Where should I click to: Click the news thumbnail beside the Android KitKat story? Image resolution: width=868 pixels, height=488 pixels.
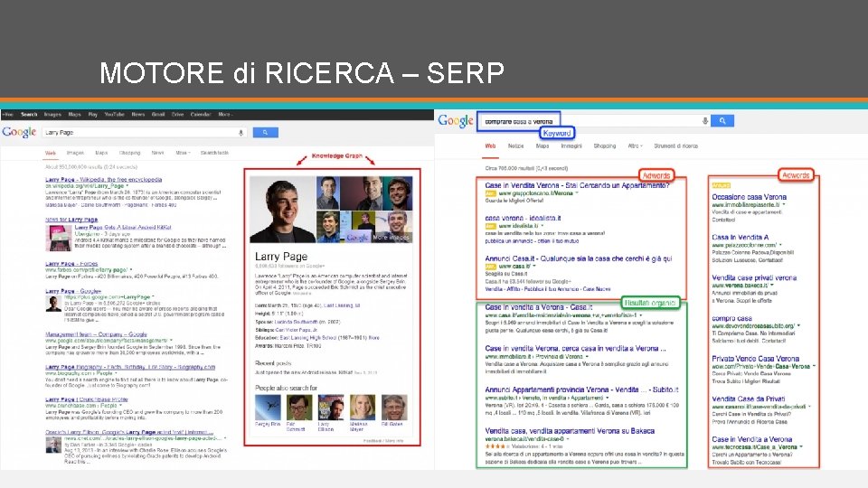point(58,238)
